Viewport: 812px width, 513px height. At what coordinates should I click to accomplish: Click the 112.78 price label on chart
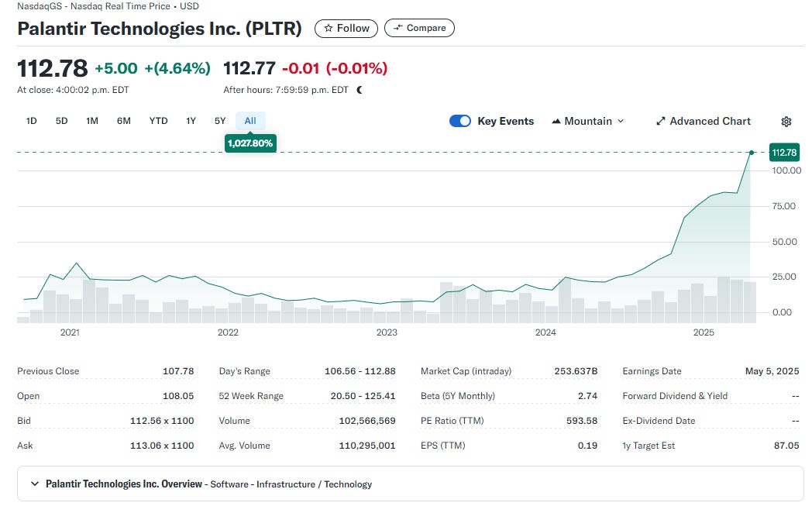tap(784, 153)
